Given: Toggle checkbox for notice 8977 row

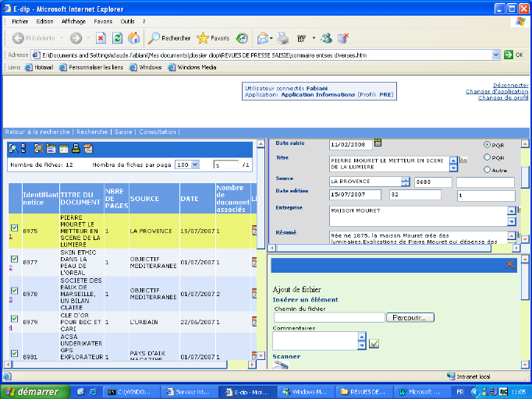Looking at the screenshot, I should pyautogui.click(x=14, y=259).
